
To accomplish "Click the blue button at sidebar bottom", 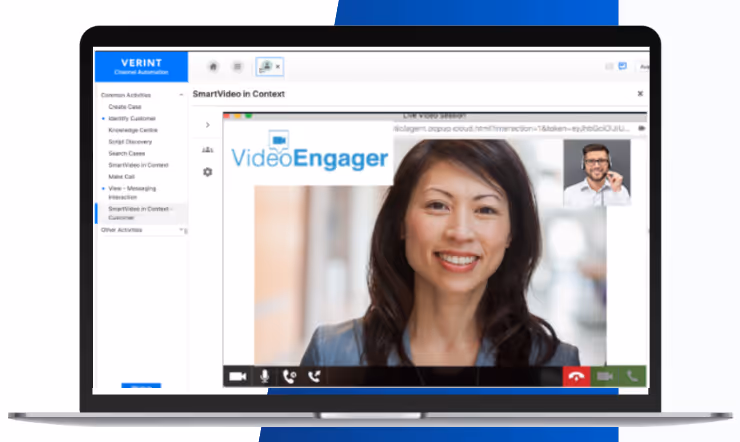I will 141,385.
